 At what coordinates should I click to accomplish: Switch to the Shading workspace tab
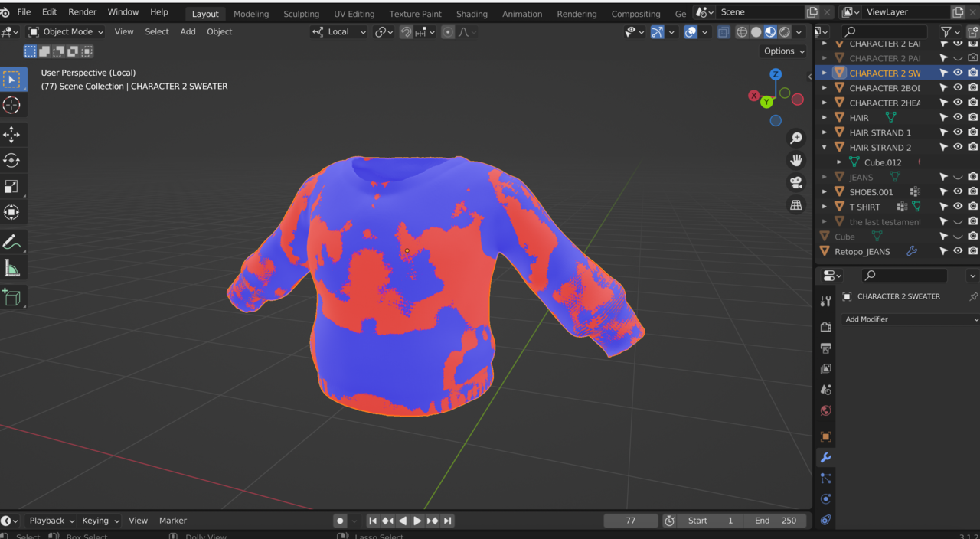472,14
